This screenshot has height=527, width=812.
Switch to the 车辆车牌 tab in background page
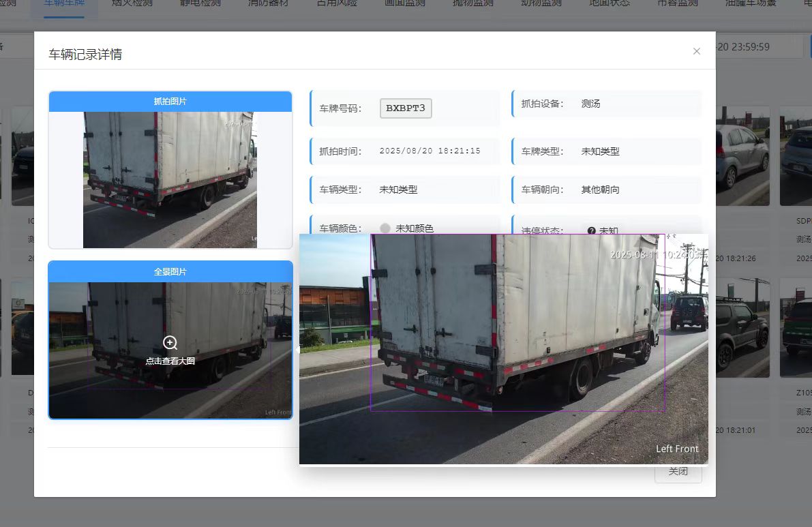point(64,3)
